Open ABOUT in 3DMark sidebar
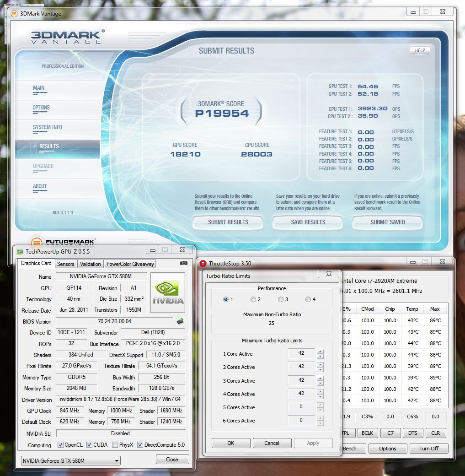The width and height of the screenshot is (465, 476). 40,186
